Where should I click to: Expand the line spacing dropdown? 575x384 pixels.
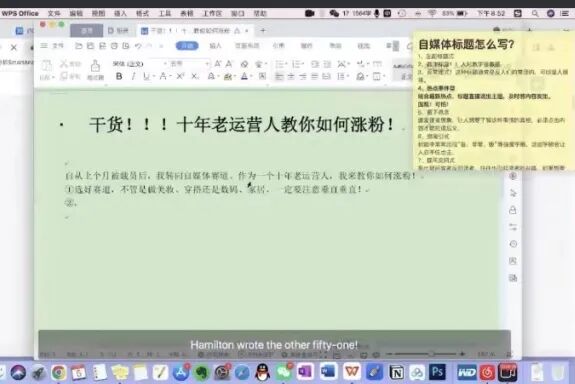[x=347, y=76]
